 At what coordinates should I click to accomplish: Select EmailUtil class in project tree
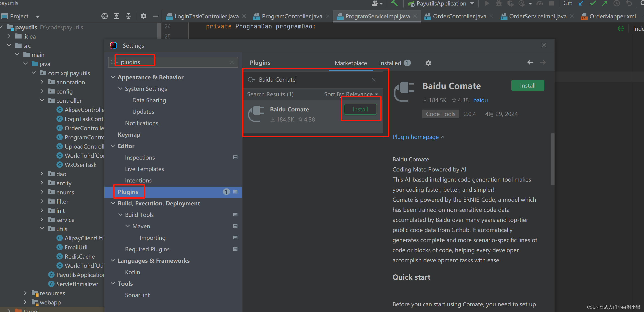(x=76, y=247)
